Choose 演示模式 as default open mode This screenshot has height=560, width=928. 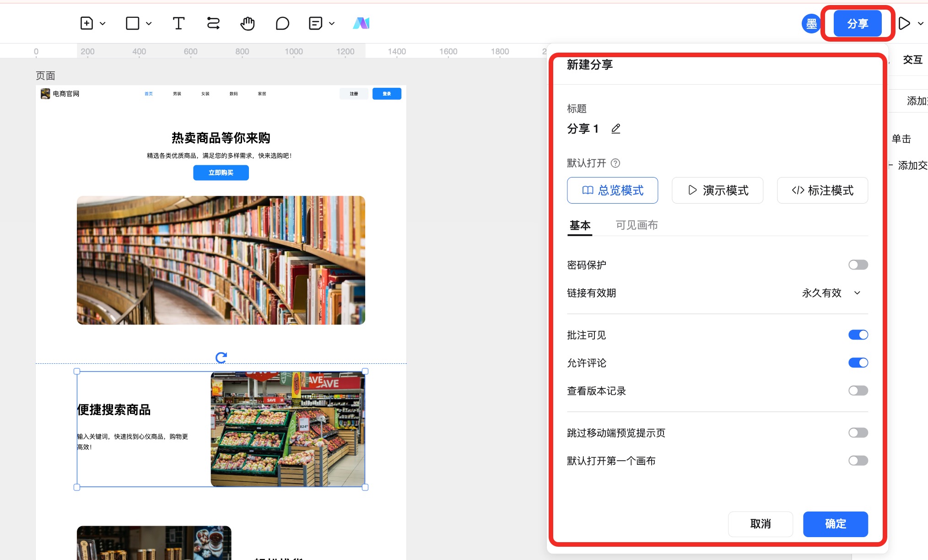point(718,190)
